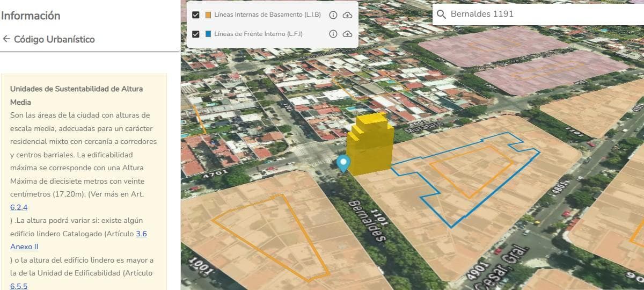Follow the 3.6 Anexo II article link

click(141, 234)
